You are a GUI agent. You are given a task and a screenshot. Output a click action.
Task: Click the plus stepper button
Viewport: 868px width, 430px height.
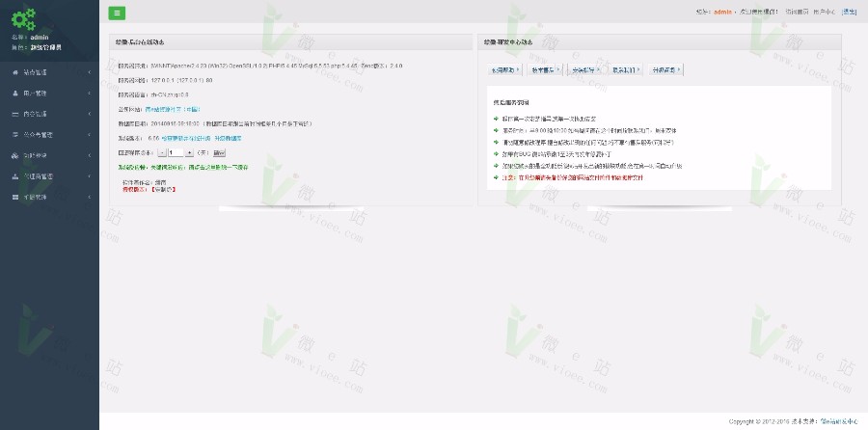point(189,152)
